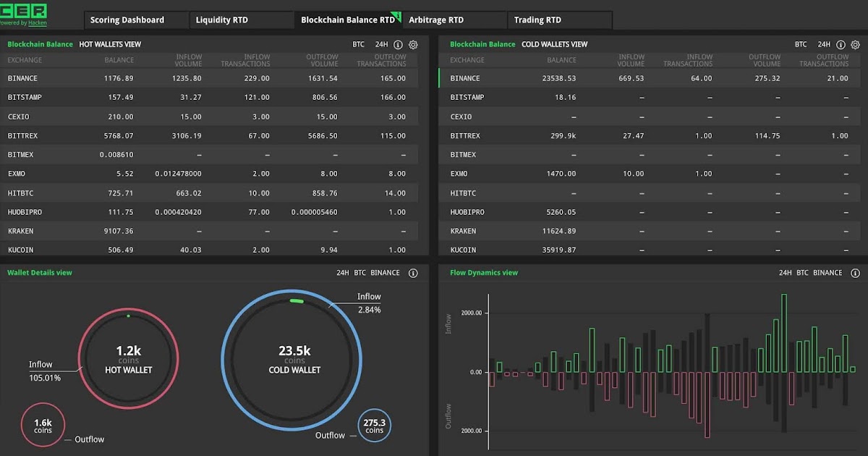Change BTC currency in Hot Wallets view
The height and width of the screenshot is (456, 868).
pyautogui.click(x=359, y=45)
